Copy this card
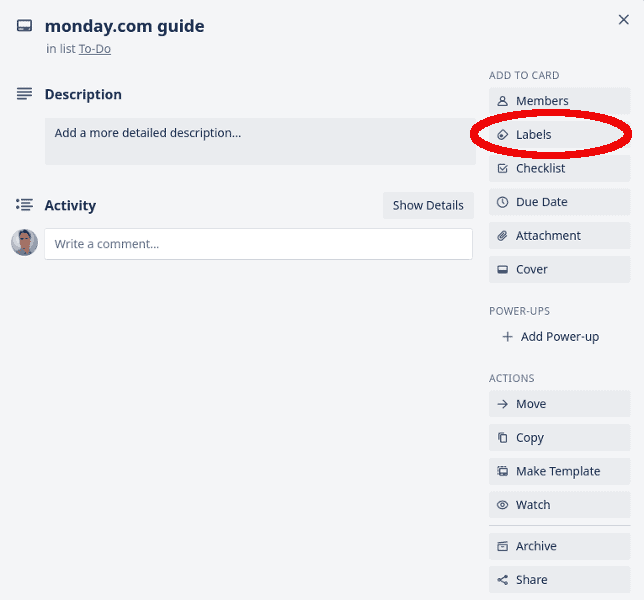 (x=559, y=438)
